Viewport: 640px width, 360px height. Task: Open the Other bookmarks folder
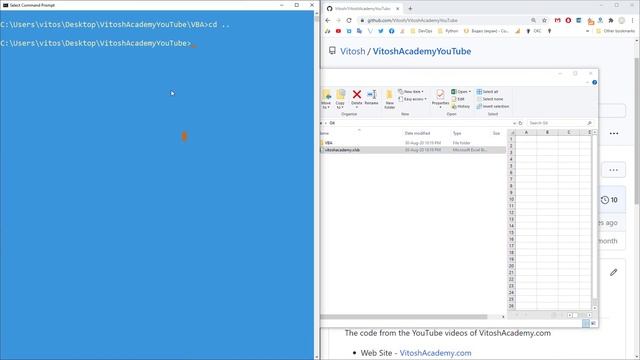(x=616, y=31)
